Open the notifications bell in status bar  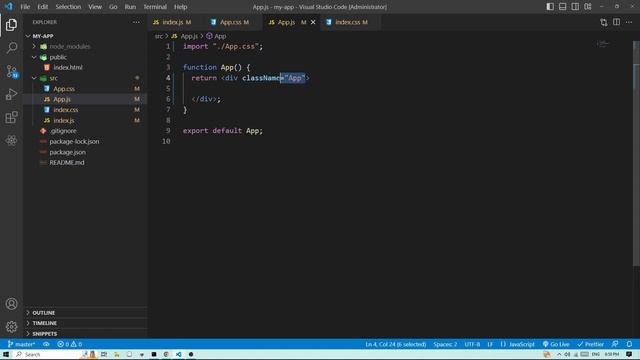pos(629,344)
